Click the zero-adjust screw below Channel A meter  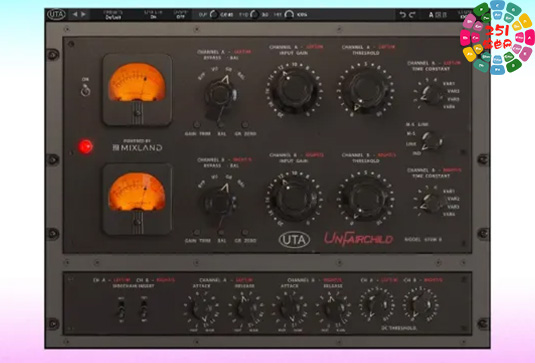point(138,113)
